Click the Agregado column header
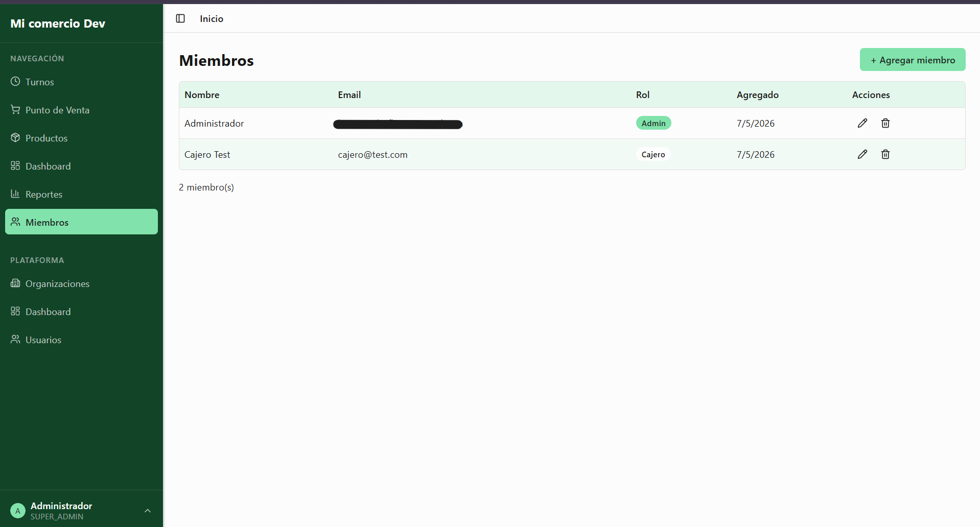Viewport: 980px width, 527px height. [x=757, y=95]
